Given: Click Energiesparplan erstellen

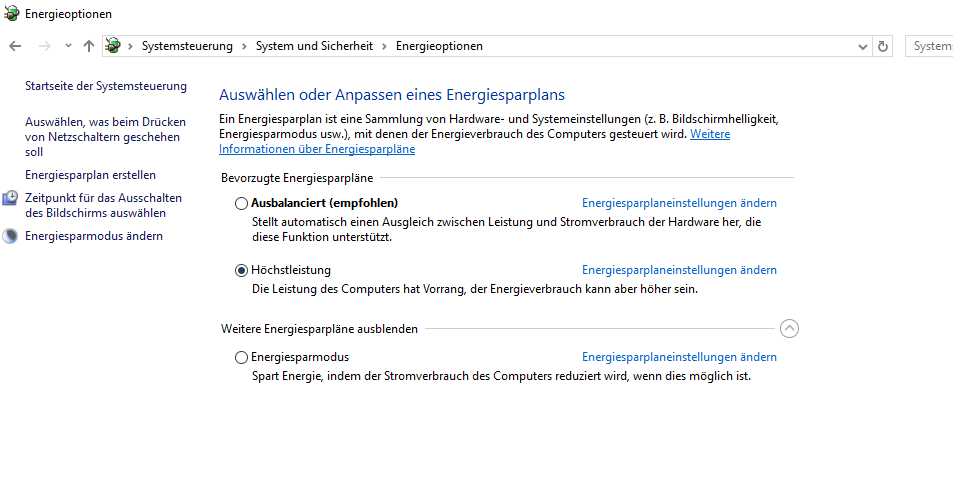Looking at the screenshot, I should (x=91, y=175).
